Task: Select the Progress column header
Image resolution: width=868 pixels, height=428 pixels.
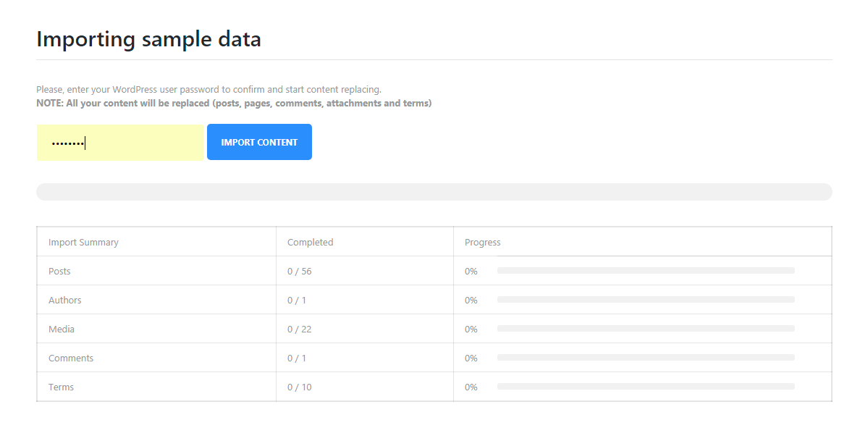Action: click(482, 243)
